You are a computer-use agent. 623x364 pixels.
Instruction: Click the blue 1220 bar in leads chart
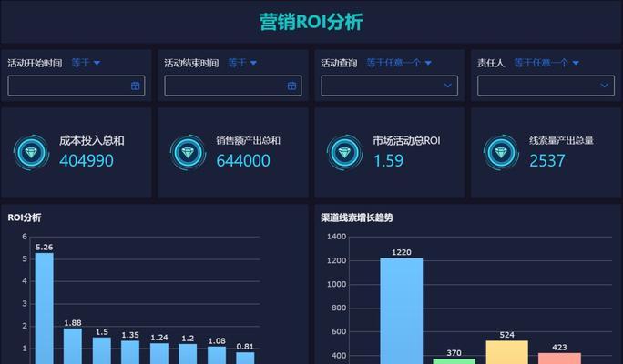[x=402, y=311]
